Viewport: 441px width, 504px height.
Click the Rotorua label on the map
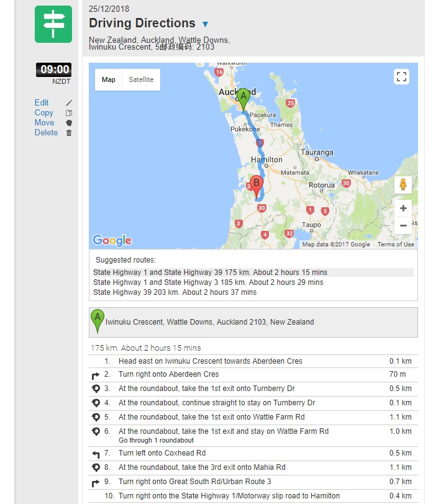tap(321, 185)
